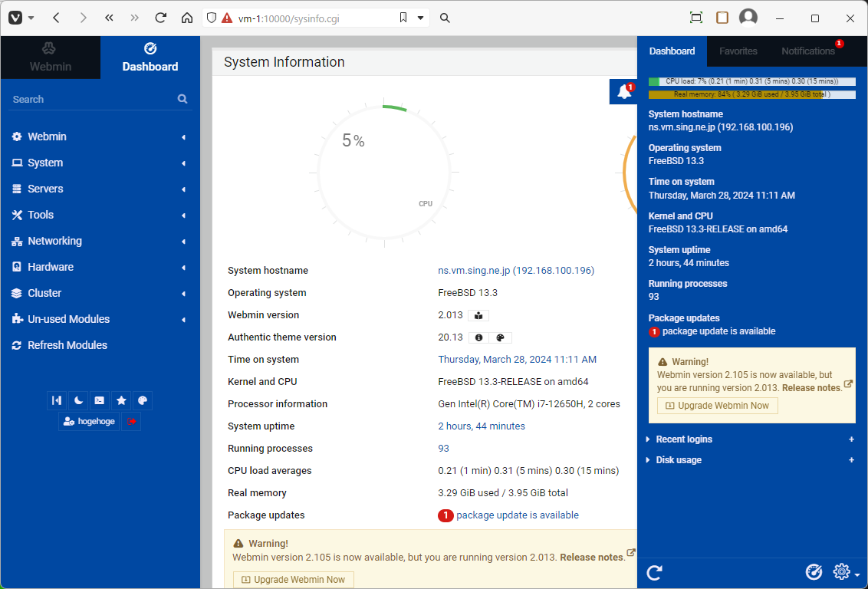Expand the Disk usage section
This screenshot has height=589, width=868.
pos(679,460)
